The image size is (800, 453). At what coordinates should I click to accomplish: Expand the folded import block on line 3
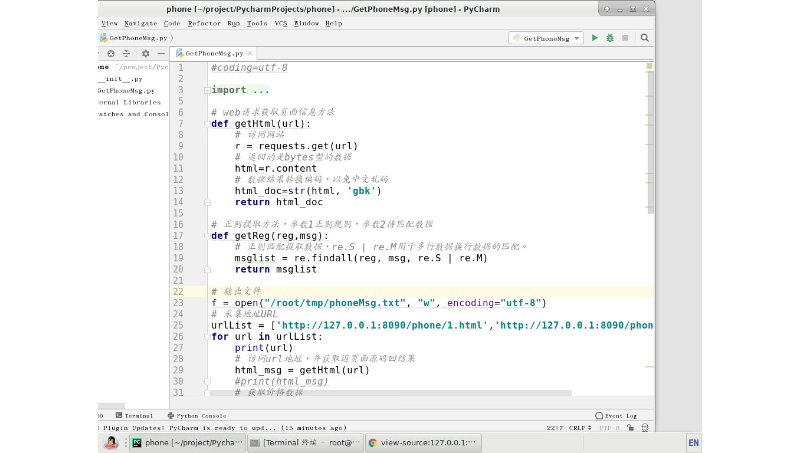click(x=207, y=90)
